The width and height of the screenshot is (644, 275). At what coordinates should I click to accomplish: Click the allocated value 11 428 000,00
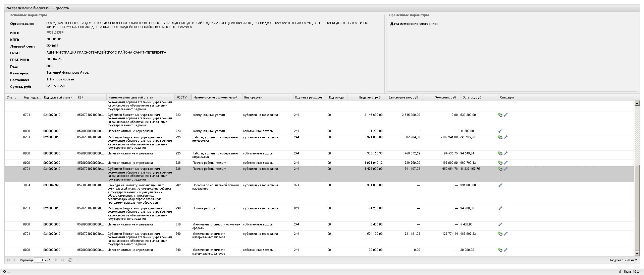click(373, 169)
